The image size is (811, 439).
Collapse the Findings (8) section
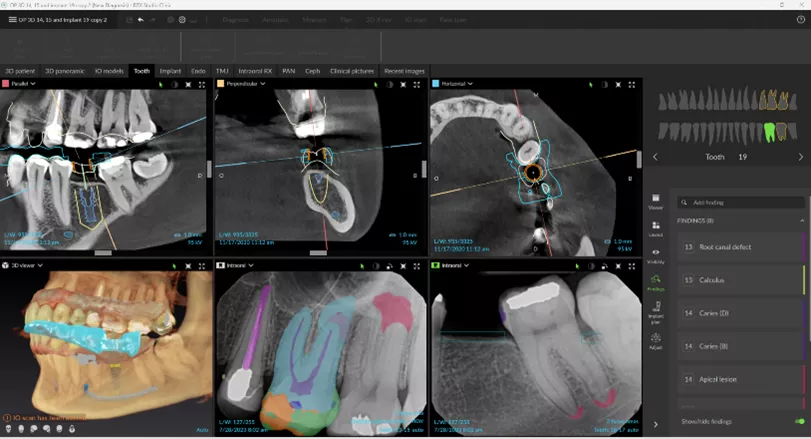(801, 220)
